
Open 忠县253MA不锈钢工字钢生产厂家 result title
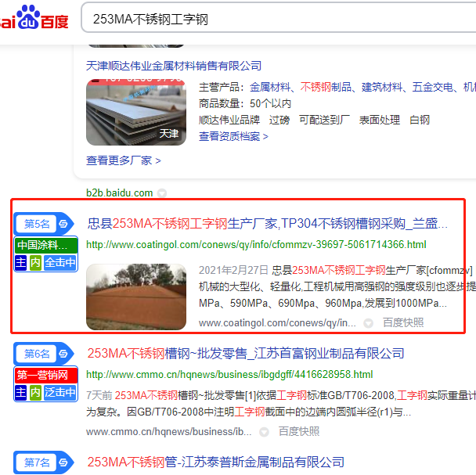(268, 224)
